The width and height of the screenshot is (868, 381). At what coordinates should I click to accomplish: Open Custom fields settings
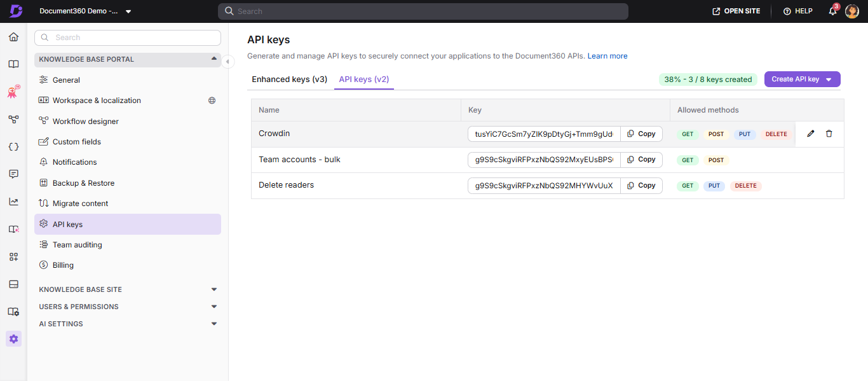128,142
